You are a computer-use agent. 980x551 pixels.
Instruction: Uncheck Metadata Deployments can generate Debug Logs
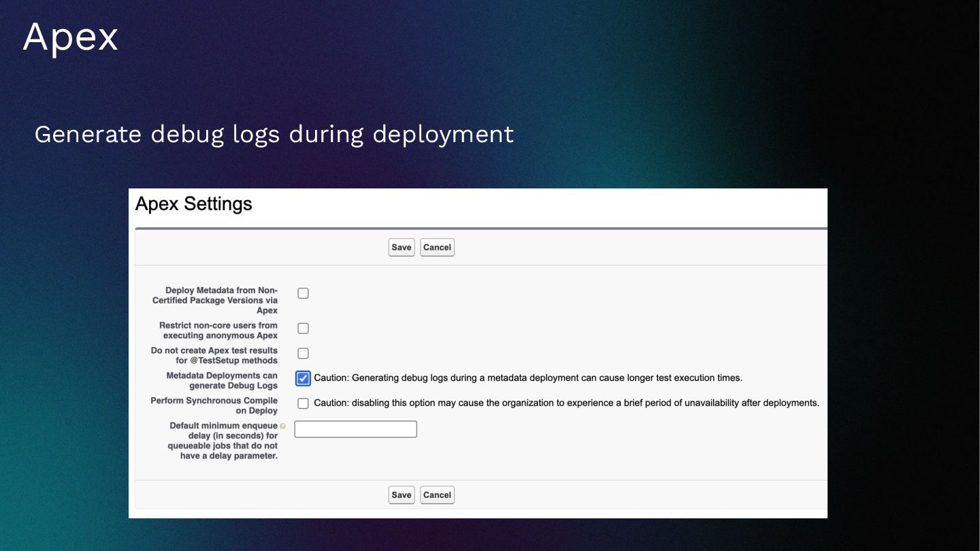coord(304,378)
